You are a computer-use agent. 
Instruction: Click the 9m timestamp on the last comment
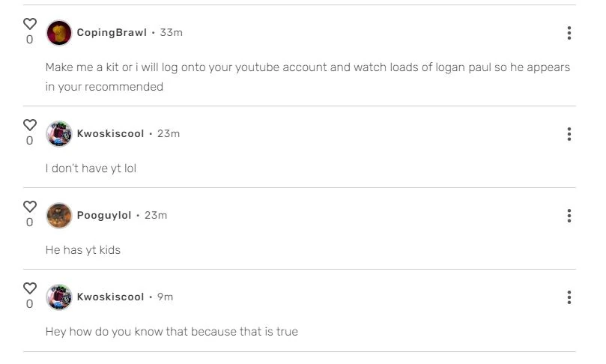[x=165, y=297]
